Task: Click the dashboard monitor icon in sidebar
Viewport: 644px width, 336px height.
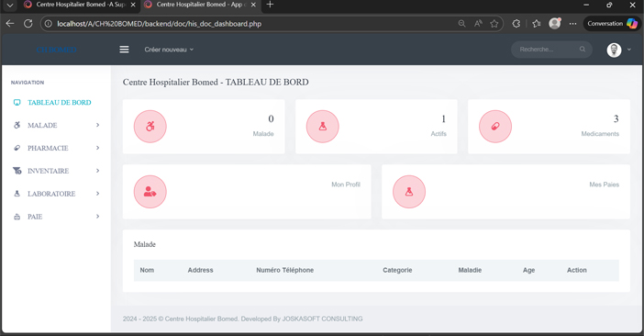Action: (x=17, y=102)
